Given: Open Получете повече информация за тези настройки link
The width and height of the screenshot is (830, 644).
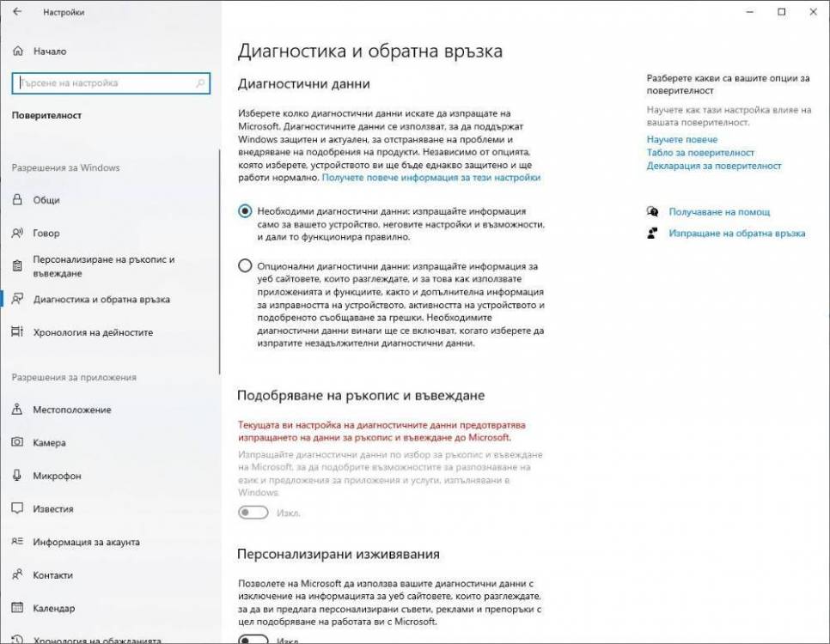Looking at the screenshot, I should pyautogui.click(x=430, y=178).
